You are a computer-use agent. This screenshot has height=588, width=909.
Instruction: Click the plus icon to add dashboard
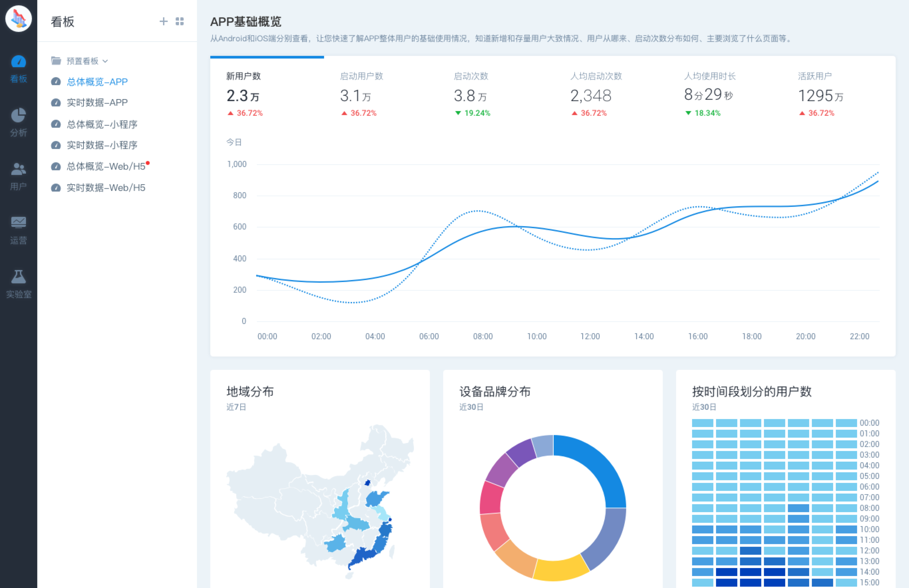click(163, 21)
